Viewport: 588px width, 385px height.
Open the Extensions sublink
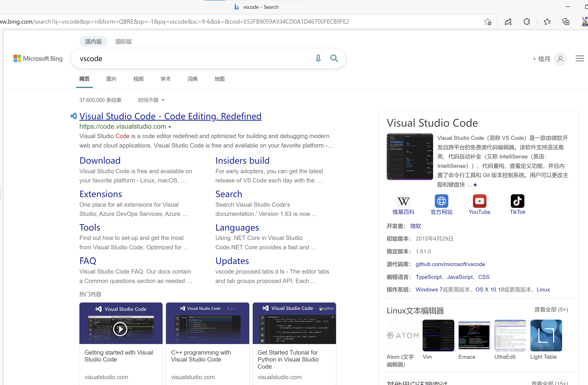tap(101, 194)
